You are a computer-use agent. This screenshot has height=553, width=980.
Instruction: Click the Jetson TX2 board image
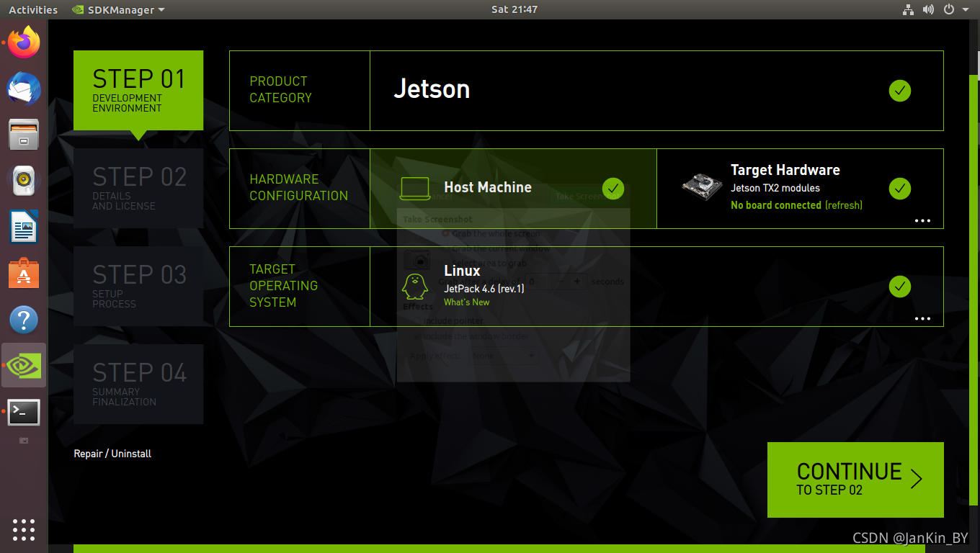(x=702, y=186)
